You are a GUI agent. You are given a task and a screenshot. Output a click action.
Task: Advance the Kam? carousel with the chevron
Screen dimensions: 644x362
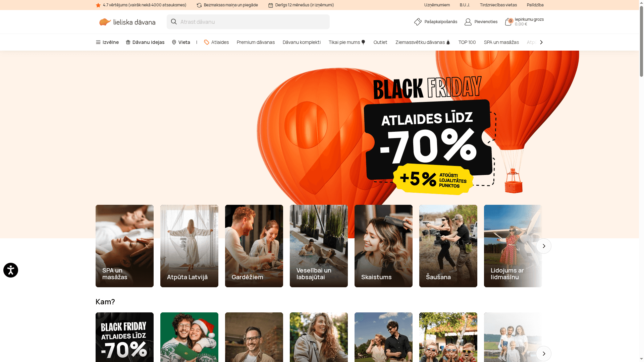543,353
